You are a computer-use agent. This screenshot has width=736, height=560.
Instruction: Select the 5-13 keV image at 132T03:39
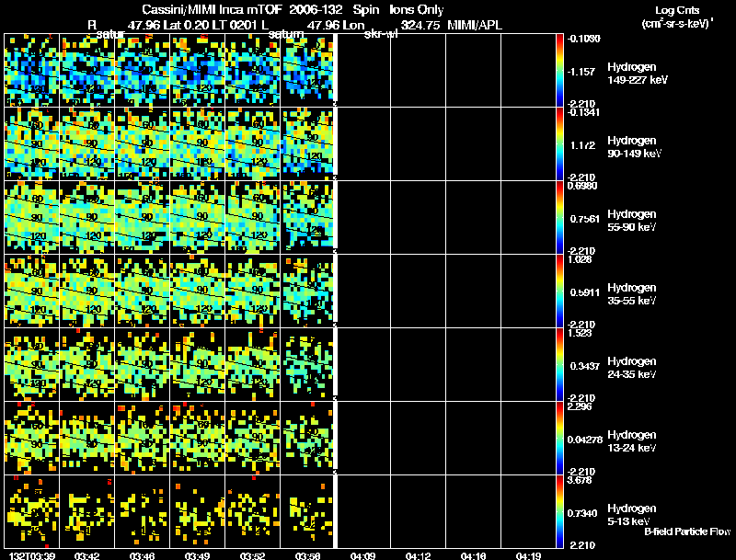click(x=31, y=511)
